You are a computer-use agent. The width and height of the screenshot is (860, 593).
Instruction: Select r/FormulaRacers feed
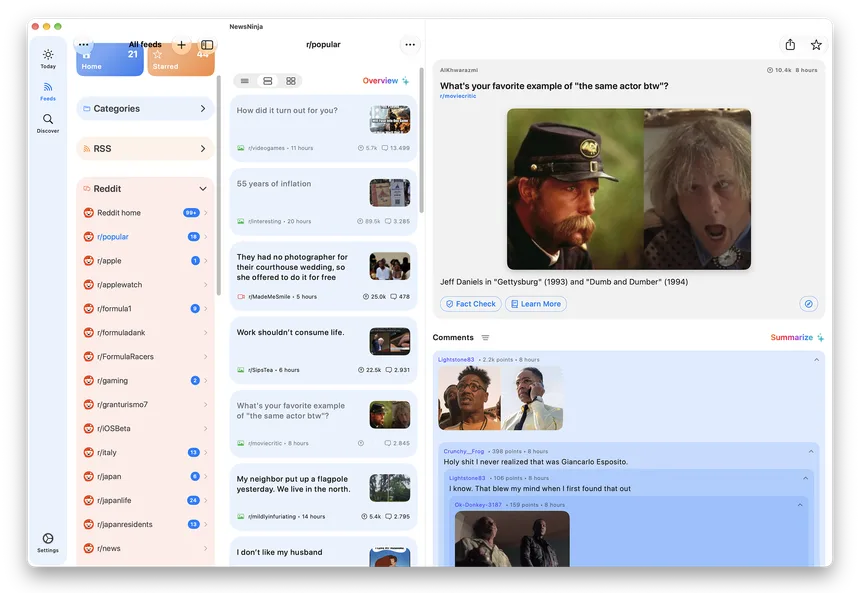(145, 357)
